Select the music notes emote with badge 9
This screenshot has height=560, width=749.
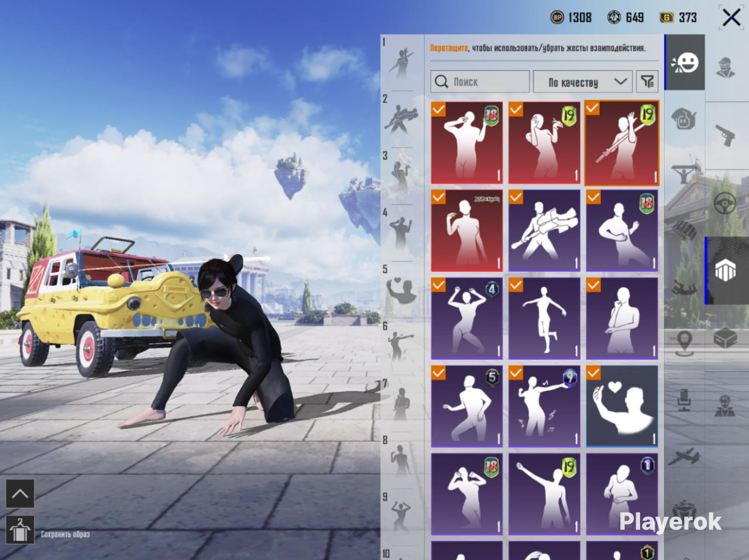tap(544, 406)
